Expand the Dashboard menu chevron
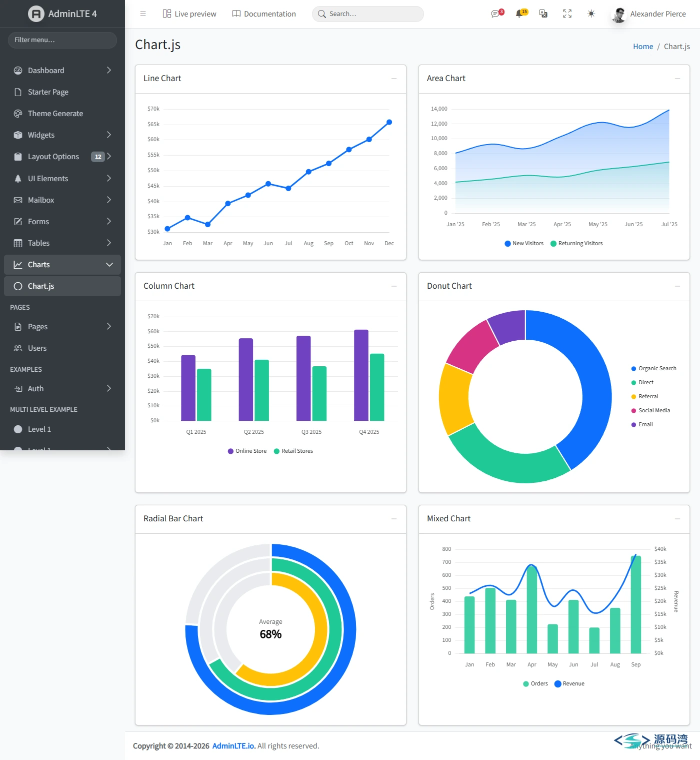The height and width of the screenshot is (760, 700). 109,71
